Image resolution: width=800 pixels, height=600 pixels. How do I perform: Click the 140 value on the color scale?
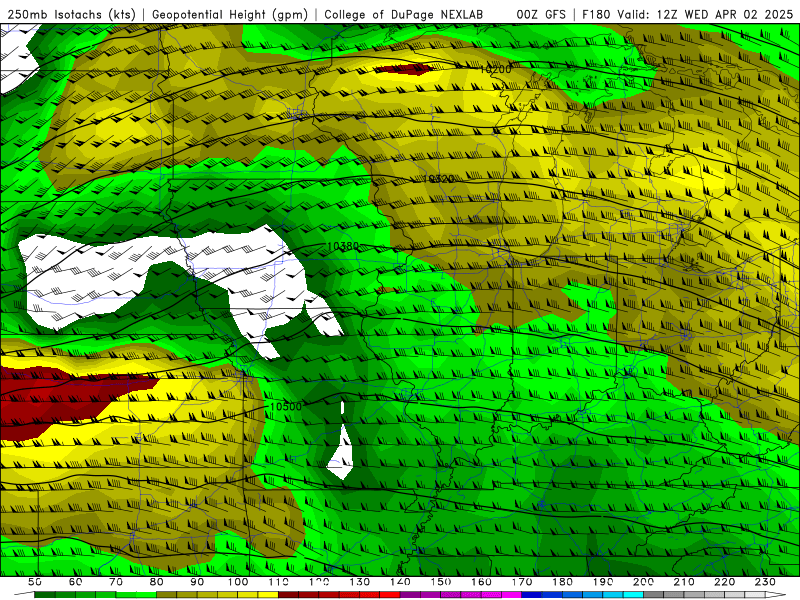pos(401,582)
